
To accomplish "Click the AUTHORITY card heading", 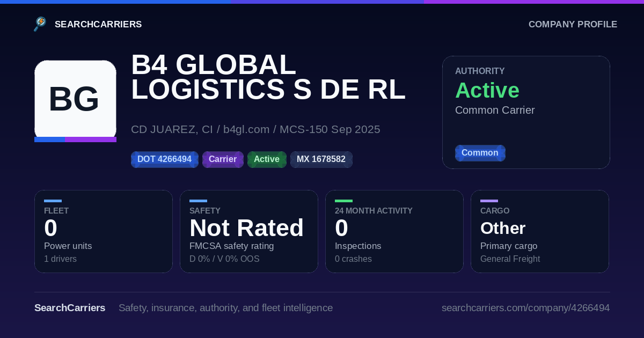I will tap(480, 71).
